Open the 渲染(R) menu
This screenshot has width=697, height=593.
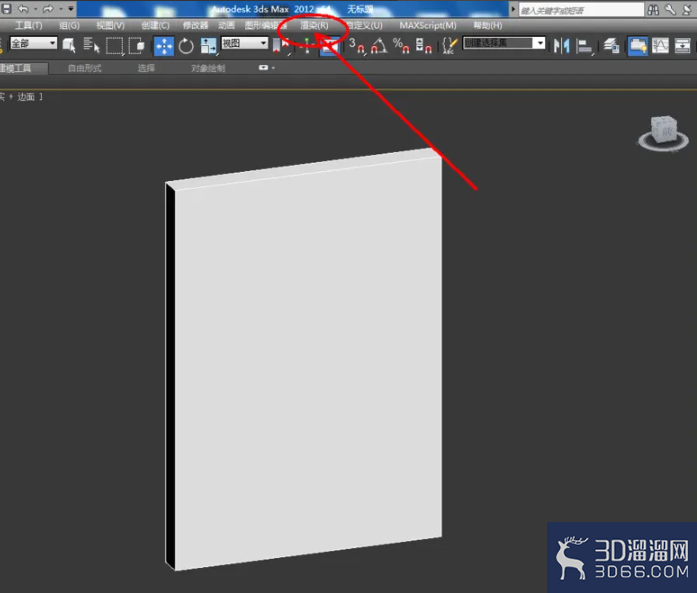[x=314, y=25]
